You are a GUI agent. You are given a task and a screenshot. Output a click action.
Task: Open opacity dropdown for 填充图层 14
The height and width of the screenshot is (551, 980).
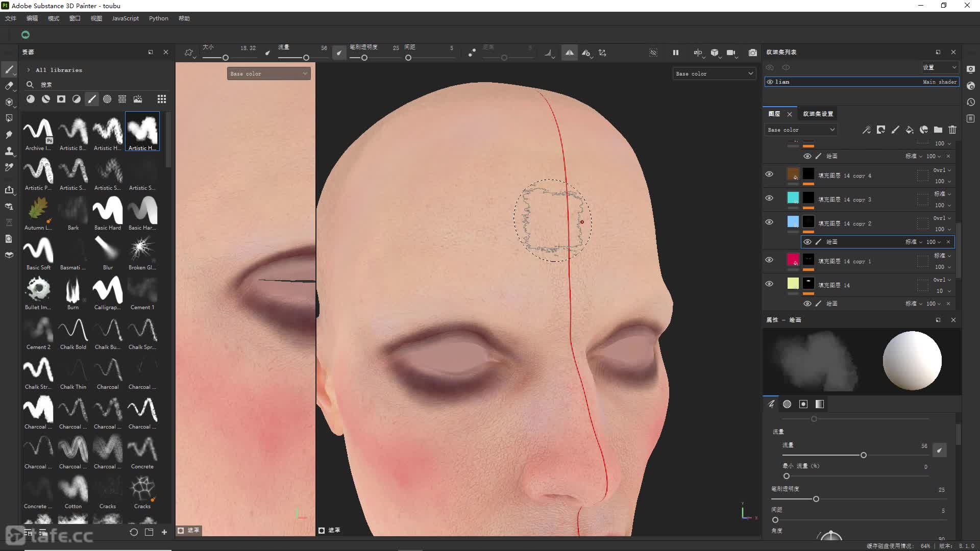point(943,291)
